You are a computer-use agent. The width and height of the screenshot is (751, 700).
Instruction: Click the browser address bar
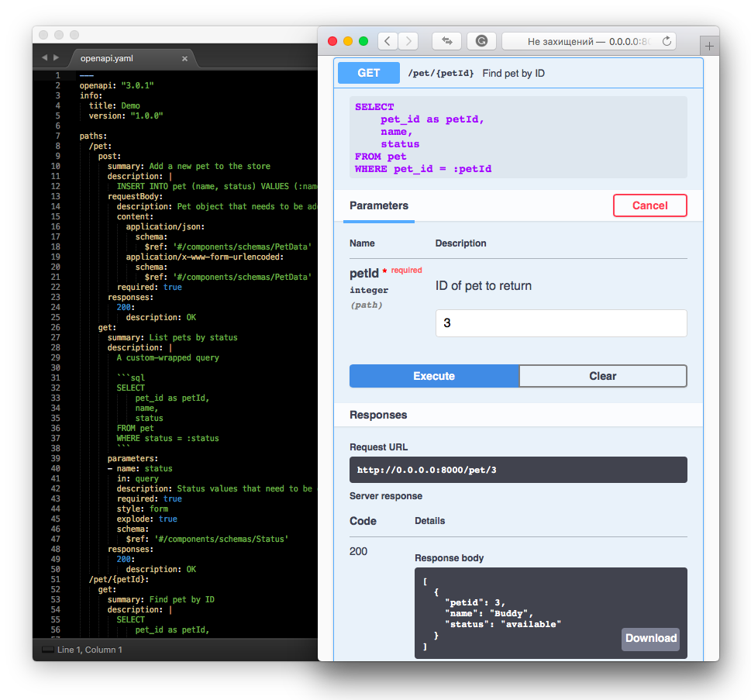tap(589, 41)
